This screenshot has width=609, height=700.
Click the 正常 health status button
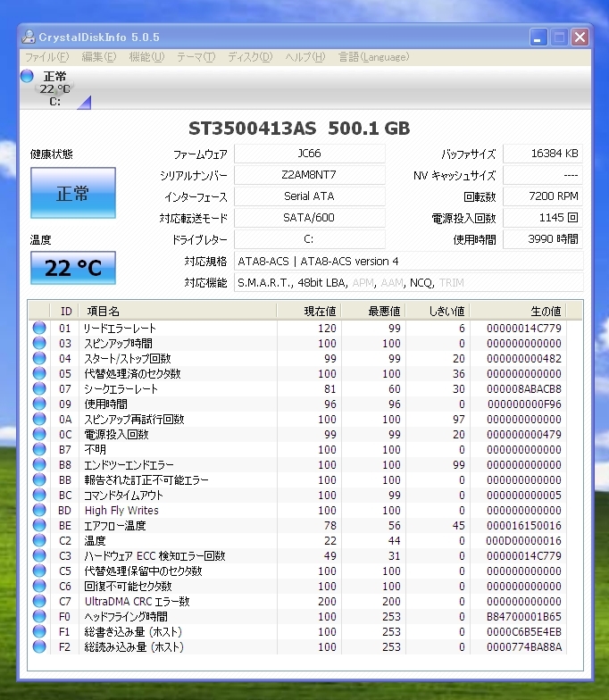(73, 193)
